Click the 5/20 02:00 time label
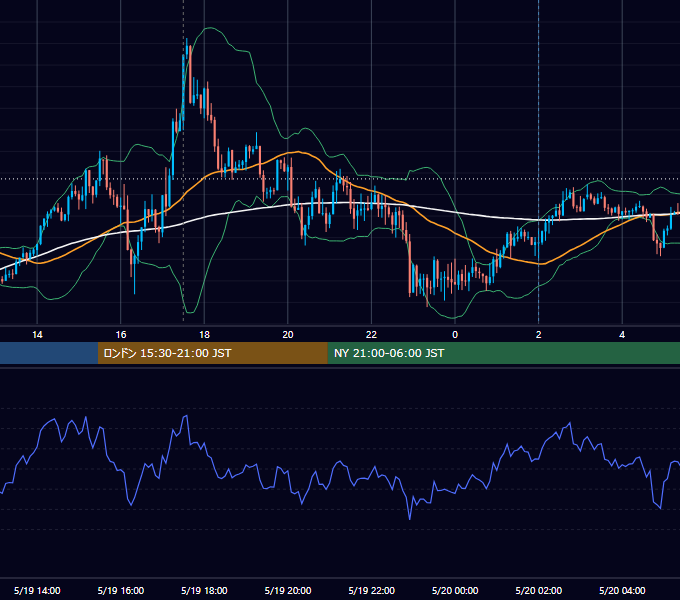680x600 pixels. click(539, 590)
